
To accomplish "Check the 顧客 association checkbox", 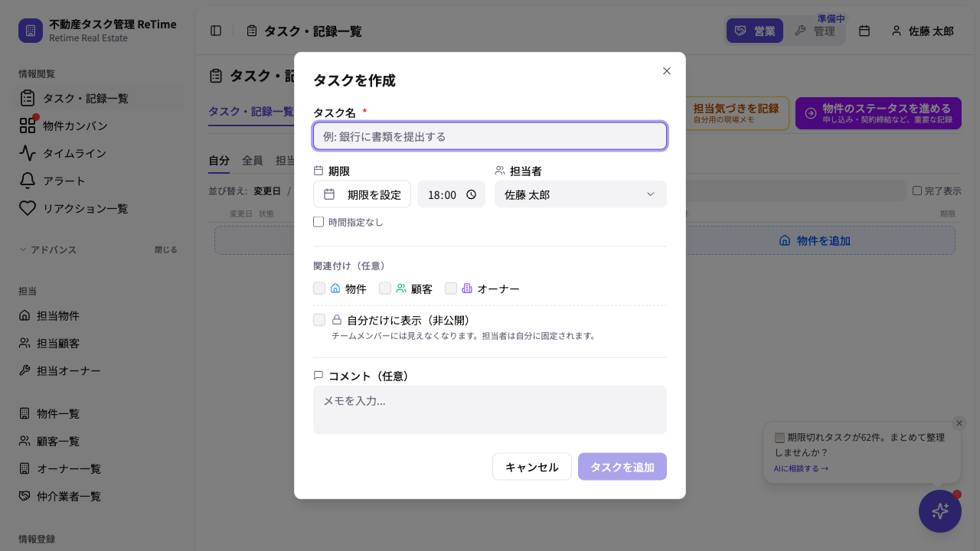I will [x=385, y=289].
